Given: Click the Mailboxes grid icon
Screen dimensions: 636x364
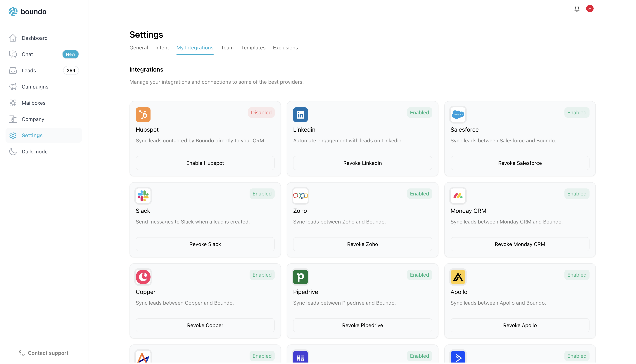Looking at the screenshot, I should (13, 103).
